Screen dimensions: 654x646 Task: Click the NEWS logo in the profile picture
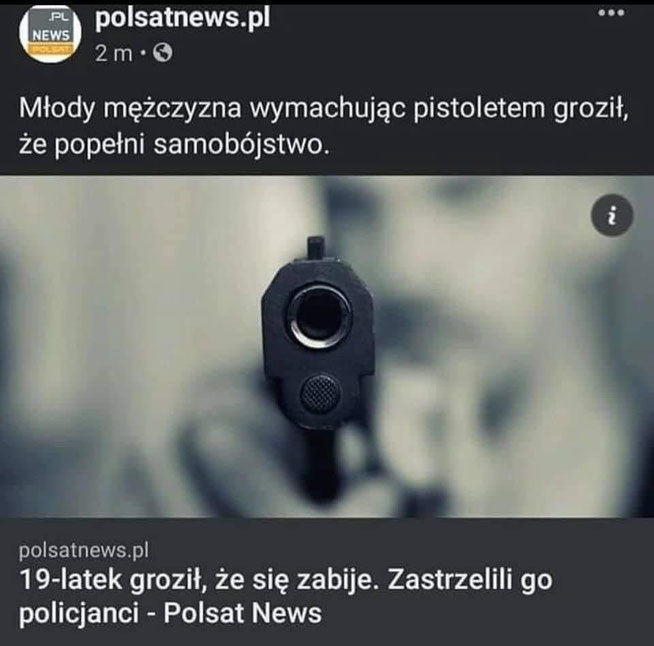pos(51,35)
